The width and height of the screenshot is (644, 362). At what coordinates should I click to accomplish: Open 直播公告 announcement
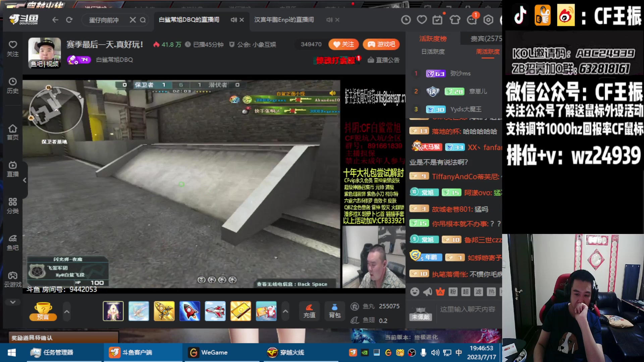coord(383,60)
